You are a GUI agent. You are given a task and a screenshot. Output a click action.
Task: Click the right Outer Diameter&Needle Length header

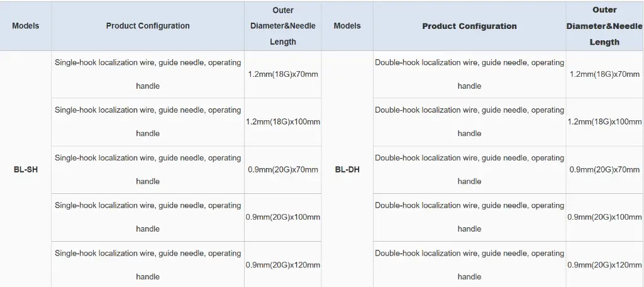coord(604,26)
